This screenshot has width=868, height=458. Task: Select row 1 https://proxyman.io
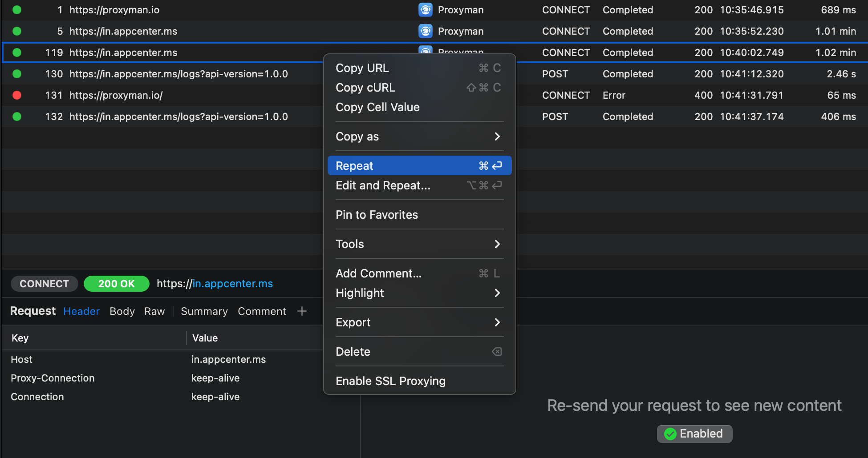click(x=434, y=10)
